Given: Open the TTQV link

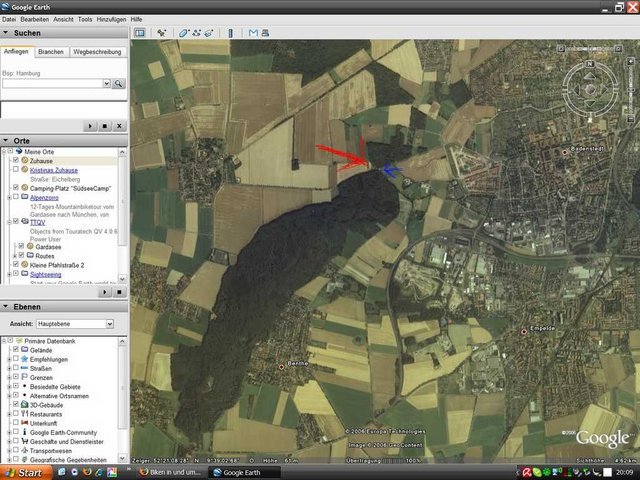Looking at the screenshot, I should pyautogui.click(x=38, y=222).
